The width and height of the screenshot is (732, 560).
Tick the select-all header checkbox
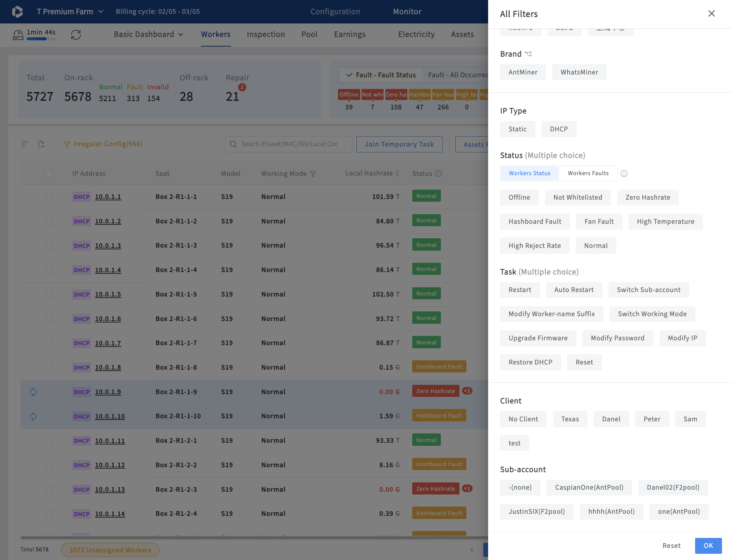tap(49, 173)
